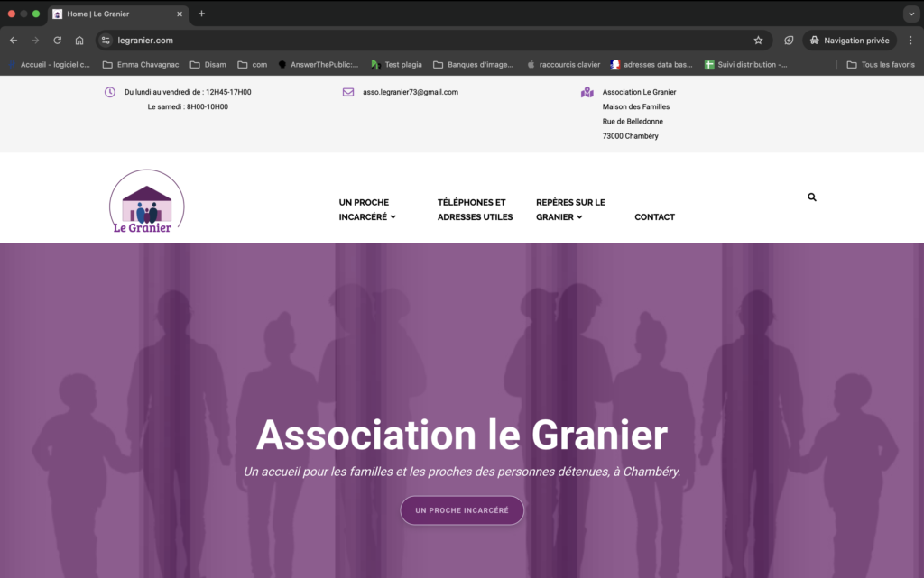The height and width of the screenshot is (578, 924).
Task: Click the Rue de Belledonne text
Action: click(x=633, y=122)
